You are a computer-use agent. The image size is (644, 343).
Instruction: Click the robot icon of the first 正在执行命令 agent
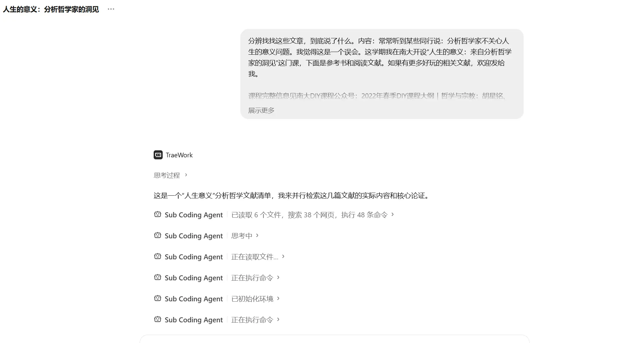tap(158, 277)
